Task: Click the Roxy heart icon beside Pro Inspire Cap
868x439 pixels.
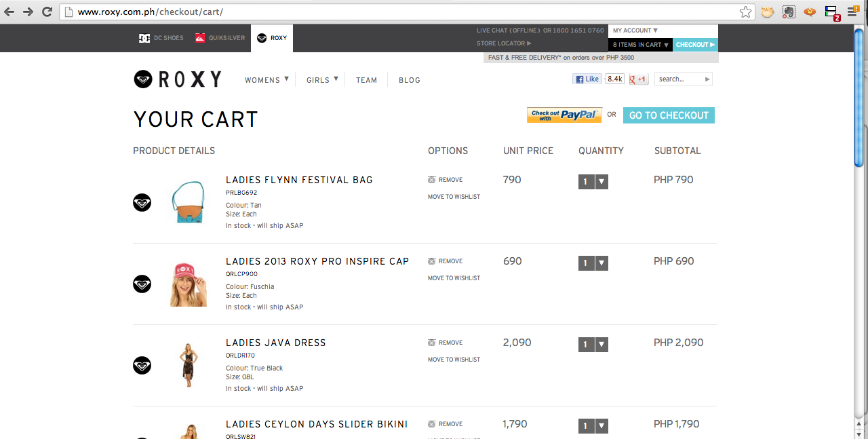Action: click(x=142, y=284)
